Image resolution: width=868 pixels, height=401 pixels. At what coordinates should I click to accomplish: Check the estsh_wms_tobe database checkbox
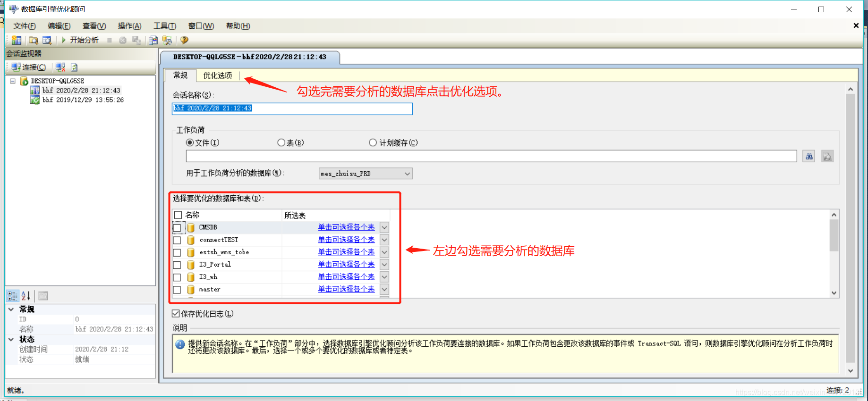click(x=177, y=252)
